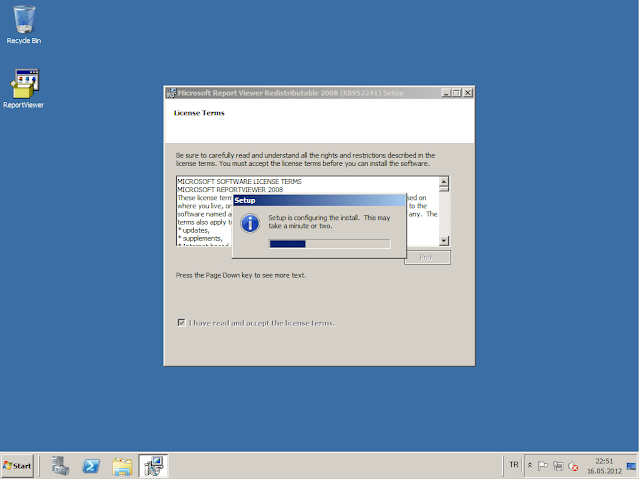Click the setup window title bar icon
The width and height of the screenshot is (640, 481).
[170, 93]
